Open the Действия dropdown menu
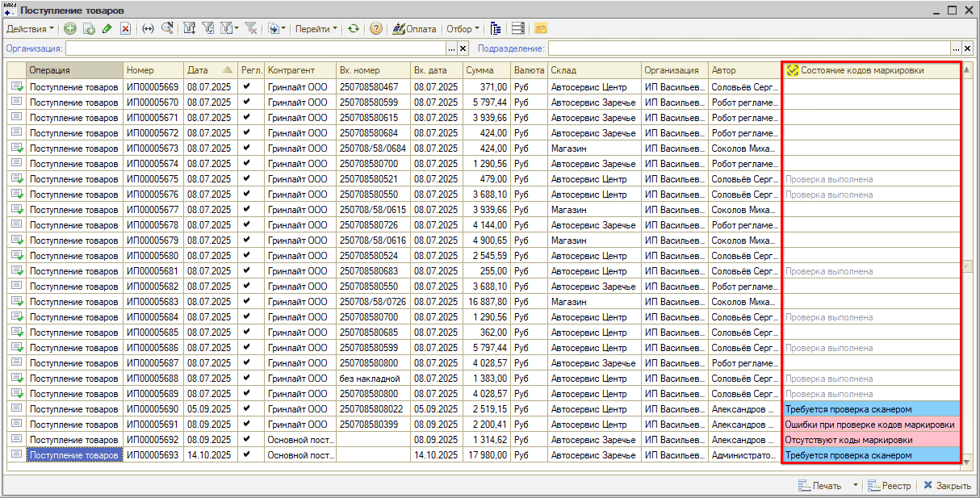Image resolution: width=980 pixels, height=498 pixels. (30, 29)
